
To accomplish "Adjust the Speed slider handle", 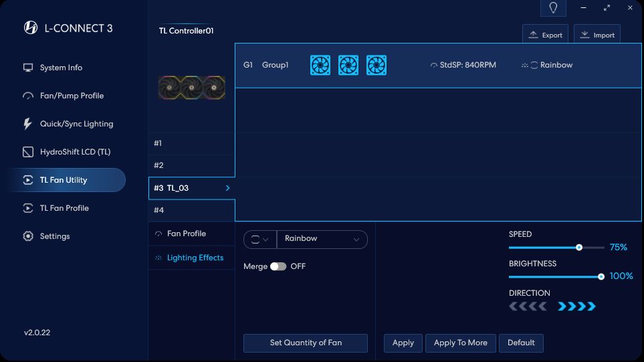I will (579, 248).
